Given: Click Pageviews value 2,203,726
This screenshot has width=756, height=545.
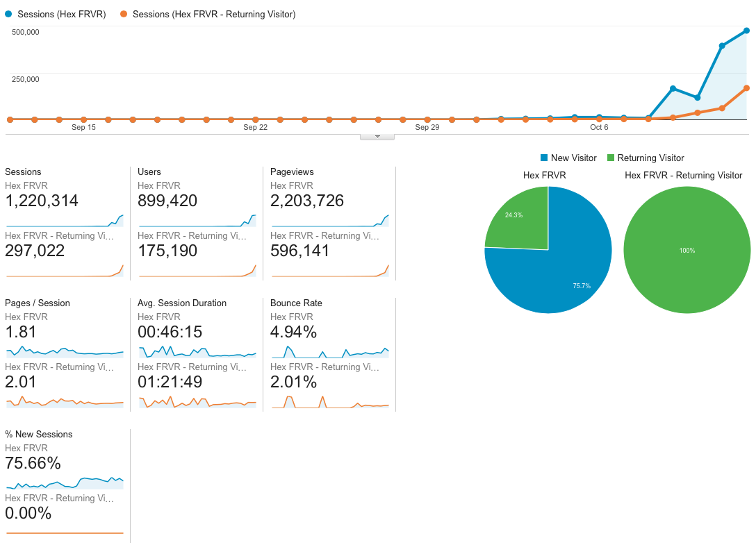Looking at the screenshot, I should coord(306,201).
